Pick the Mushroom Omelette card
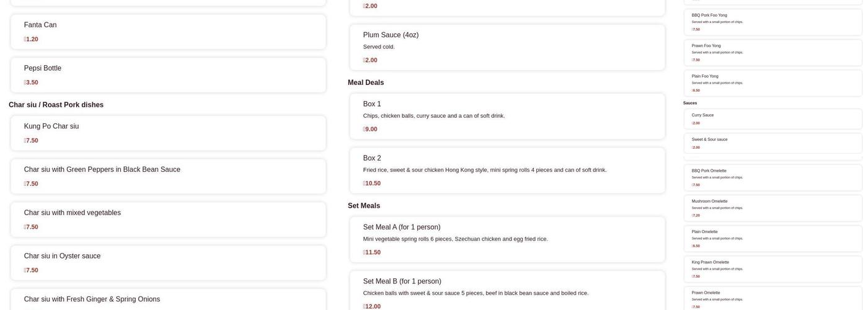The width and height of the screenshot is (868, 310). [x=773, y=208]
